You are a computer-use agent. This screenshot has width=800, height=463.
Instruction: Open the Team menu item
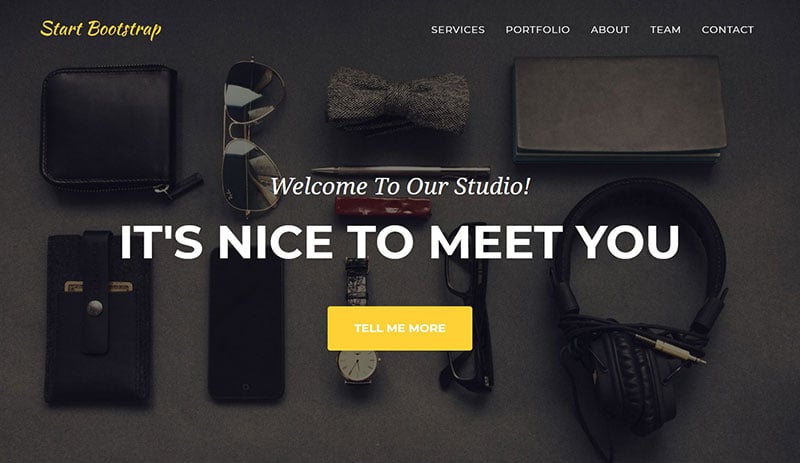pyautogui.click(x=665, y=30)
